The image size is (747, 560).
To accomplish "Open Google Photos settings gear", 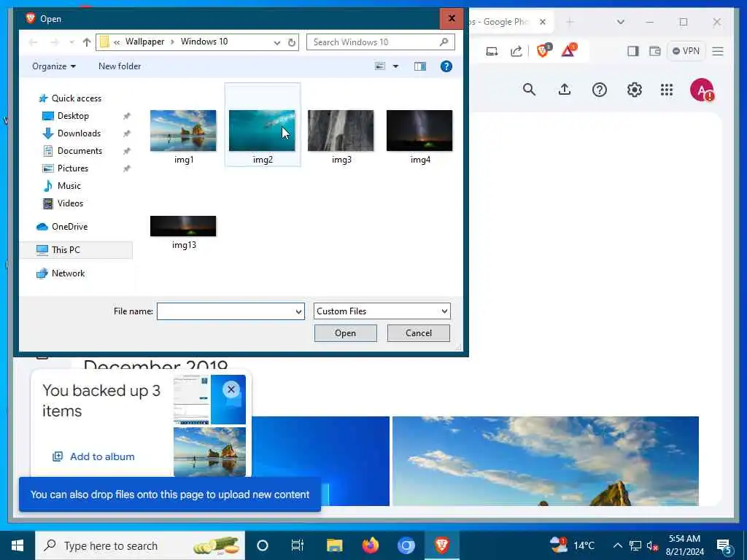I will (634, 90).
